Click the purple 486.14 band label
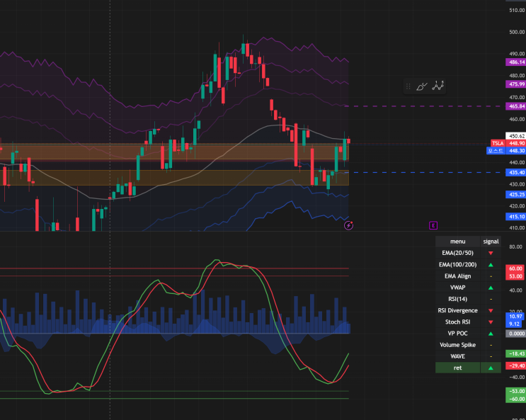The height and width of the screenshot is (420, 526). tap(515, 62)
